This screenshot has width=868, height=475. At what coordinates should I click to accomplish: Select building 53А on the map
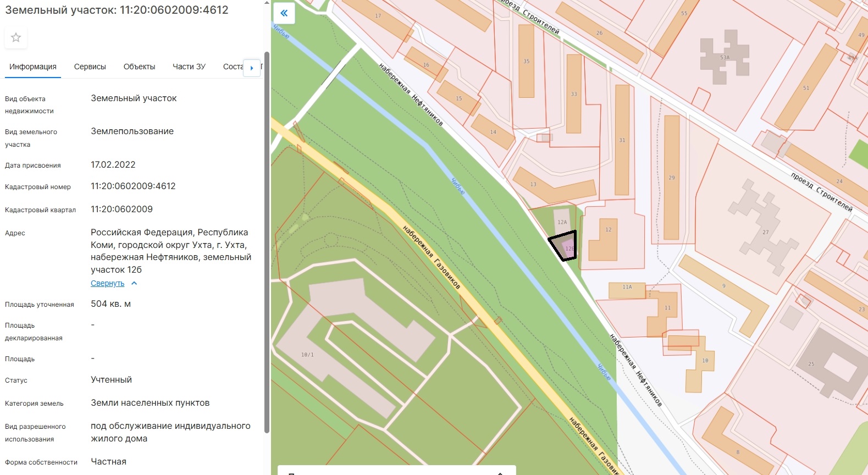click(x=725, y=57)
